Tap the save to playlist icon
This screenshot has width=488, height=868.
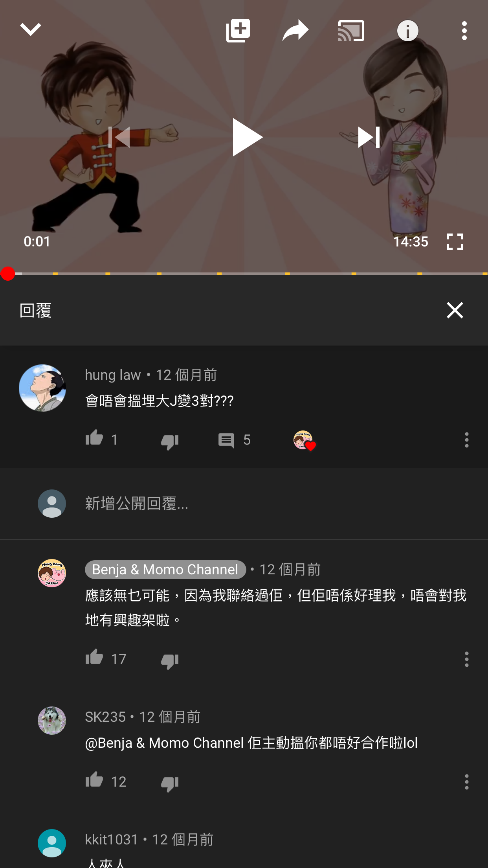click(238, 30)
